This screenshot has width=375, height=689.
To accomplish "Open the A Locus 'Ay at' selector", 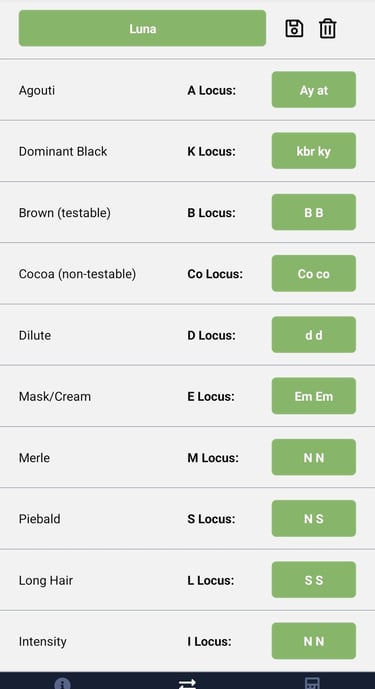I will tap(314, 90).
